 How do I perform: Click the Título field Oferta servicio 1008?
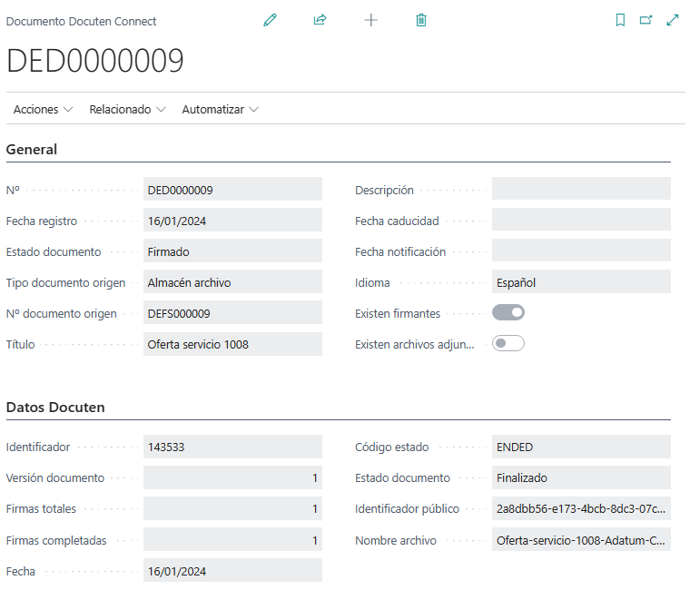tap(232, 344)
